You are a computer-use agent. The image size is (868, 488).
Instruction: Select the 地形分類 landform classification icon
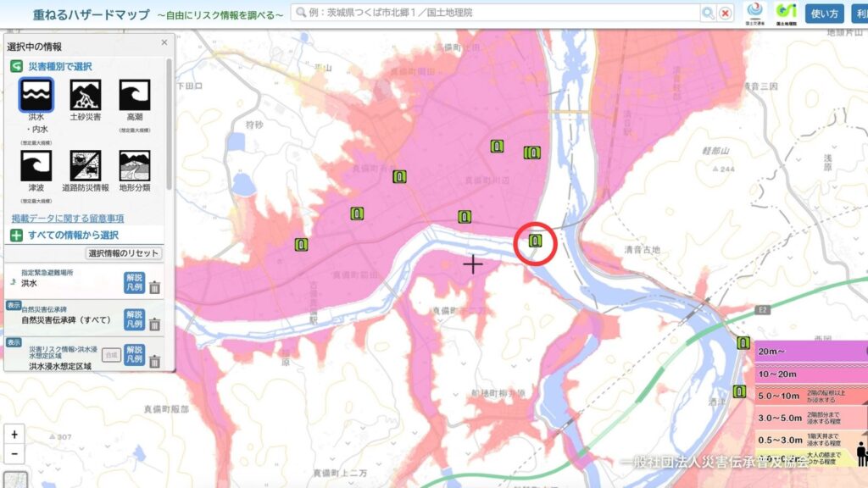tap(135, 165)
